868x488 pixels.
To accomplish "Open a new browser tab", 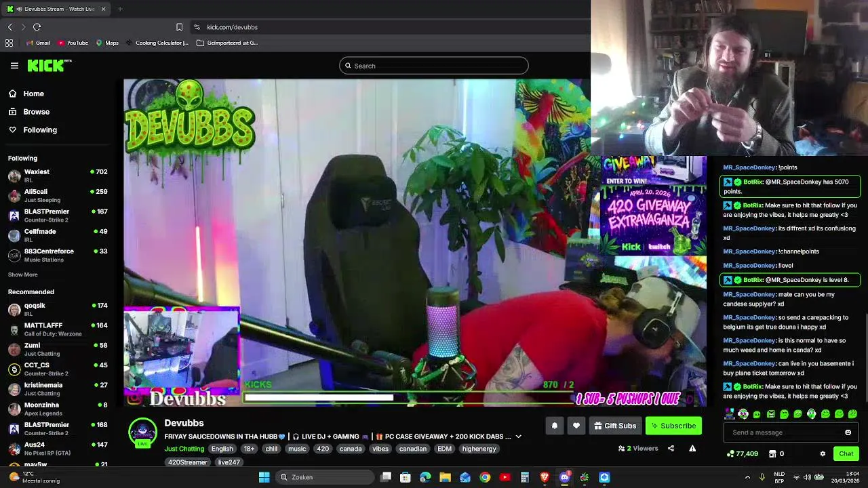I will 120,9.
